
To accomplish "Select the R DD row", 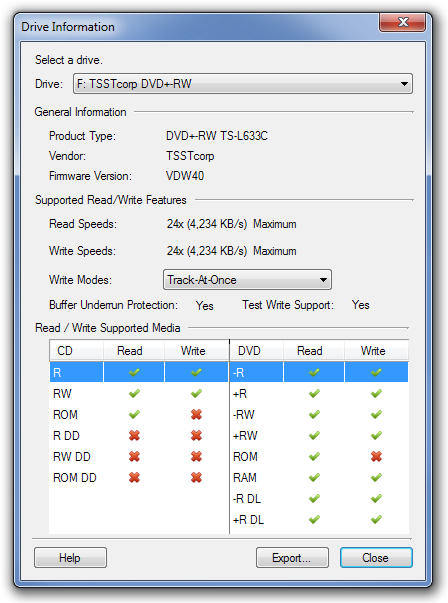I will click(x=139, y=436).
